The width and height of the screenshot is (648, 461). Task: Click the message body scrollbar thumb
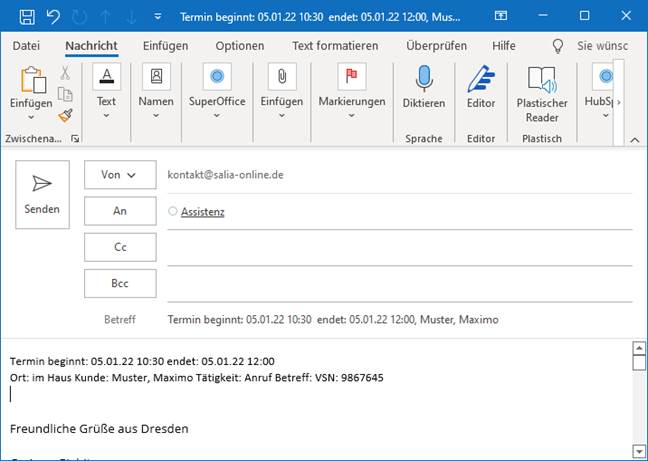click(x=639, y=363)
